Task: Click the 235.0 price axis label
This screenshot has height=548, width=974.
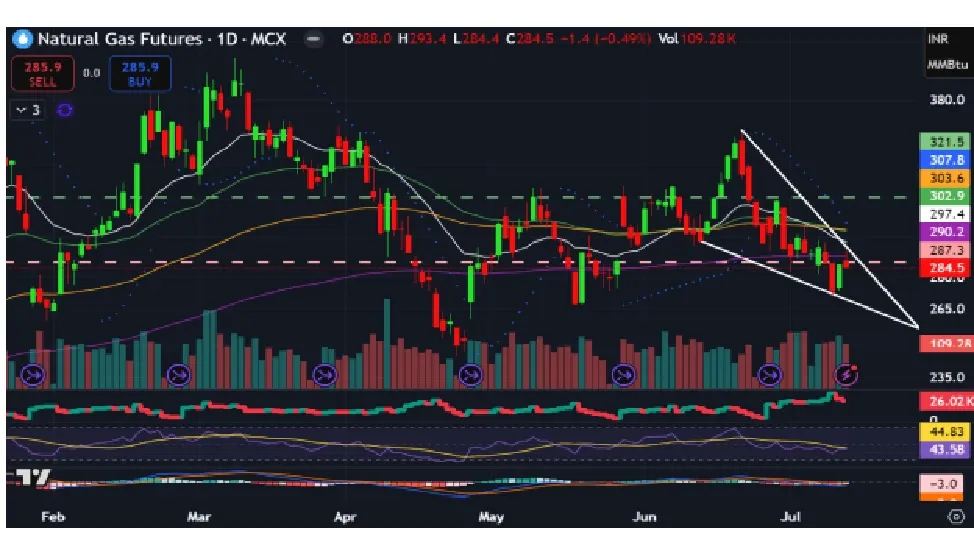Action: (x=947, y=377)
